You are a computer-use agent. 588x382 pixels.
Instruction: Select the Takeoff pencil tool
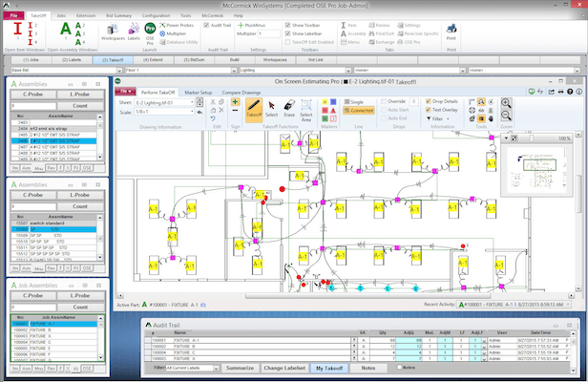tap(254, 109)
